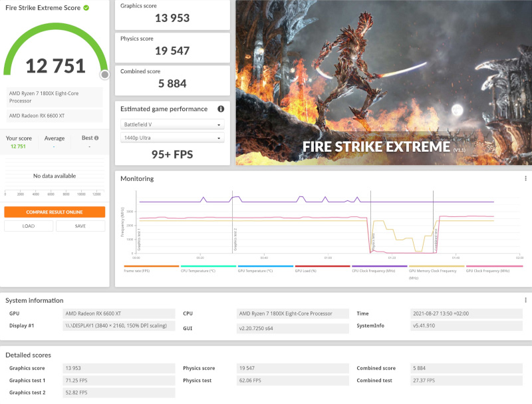Image resolution: width=532 pixels, height=404 pixels.
Task: Click the Graphics test 2 marker line
Action: (x=232, y=222)
